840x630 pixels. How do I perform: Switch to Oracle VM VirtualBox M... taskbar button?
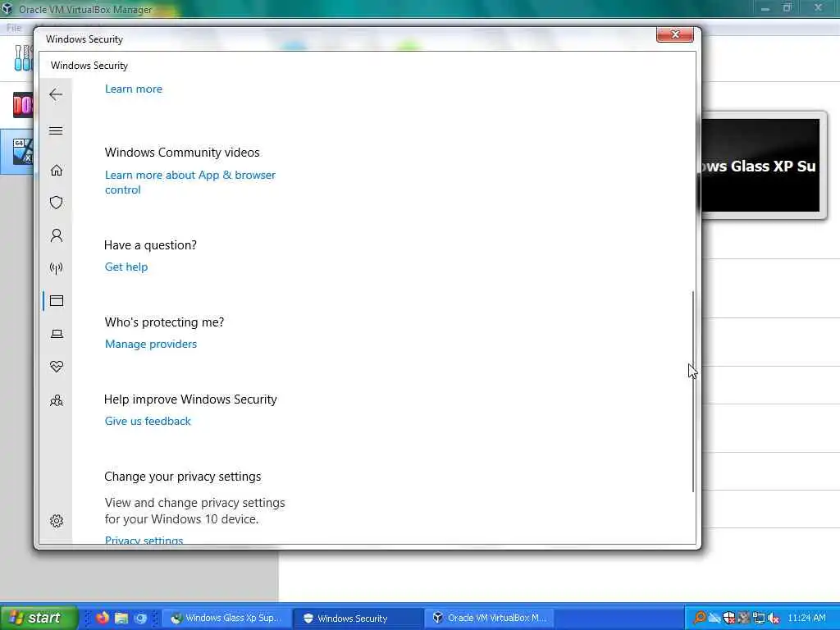tap(490, 619)
